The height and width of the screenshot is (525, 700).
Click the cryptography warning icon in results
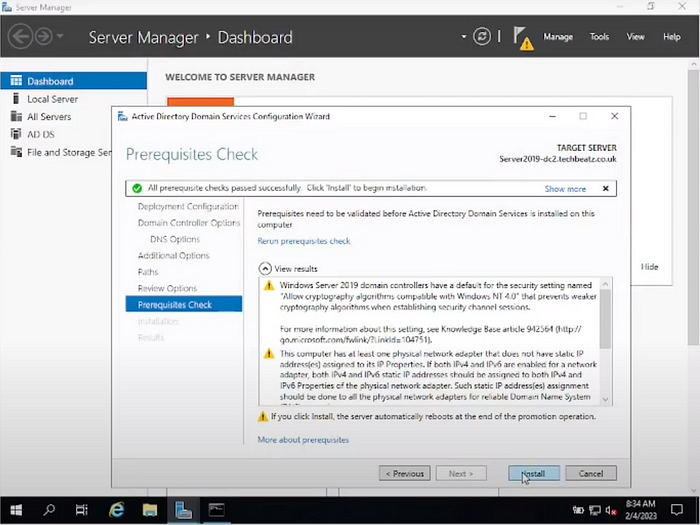click(269, 286)
